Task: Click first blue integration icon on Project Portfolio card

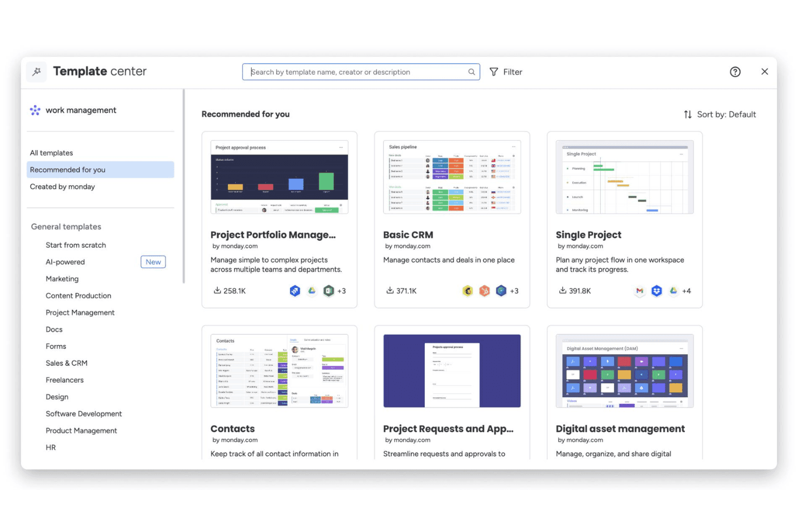Action: (295, 291)
